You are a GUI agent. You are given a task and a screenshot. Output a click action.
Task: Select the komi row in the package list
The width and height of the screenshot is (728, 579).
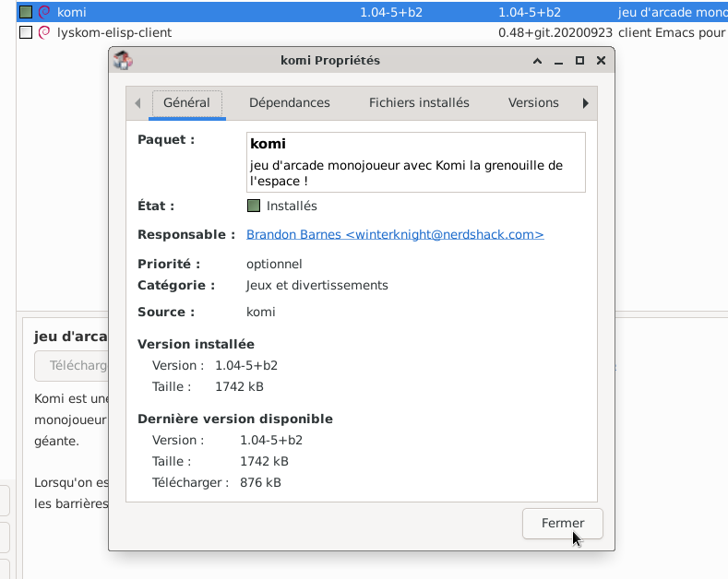pos(372,12)
